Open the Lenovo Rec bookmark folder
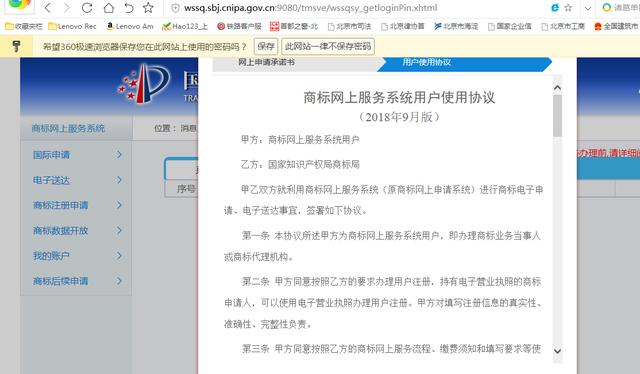Screen dimensions: 640x374 click(72, 26)
